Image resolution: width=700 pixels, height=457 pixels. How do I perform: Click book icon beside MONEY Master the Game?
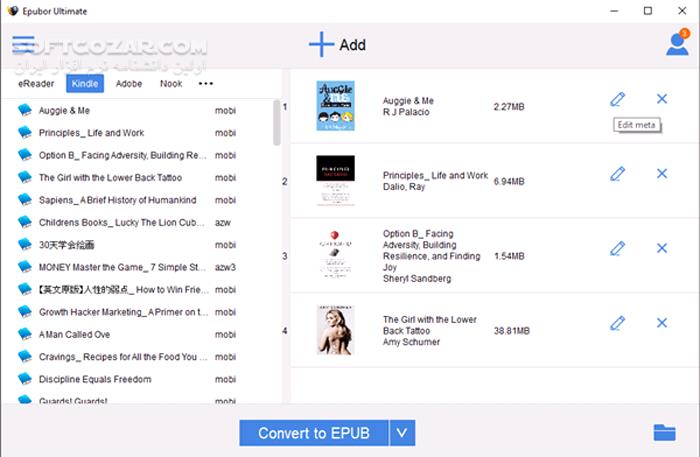(x=25, y=266)
